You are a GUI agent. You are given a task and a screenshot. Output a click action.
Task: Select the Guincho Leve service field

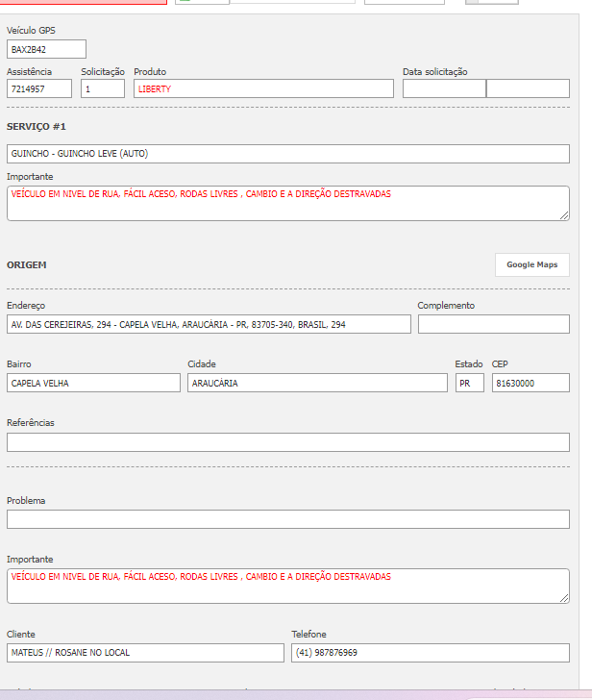click(287, 154)
